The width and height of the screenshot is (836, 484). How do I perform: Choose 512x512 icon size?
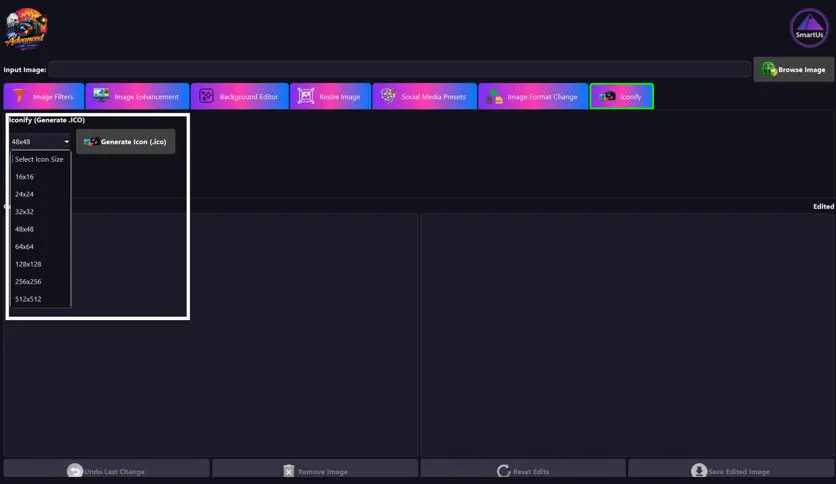coord(41,299)
